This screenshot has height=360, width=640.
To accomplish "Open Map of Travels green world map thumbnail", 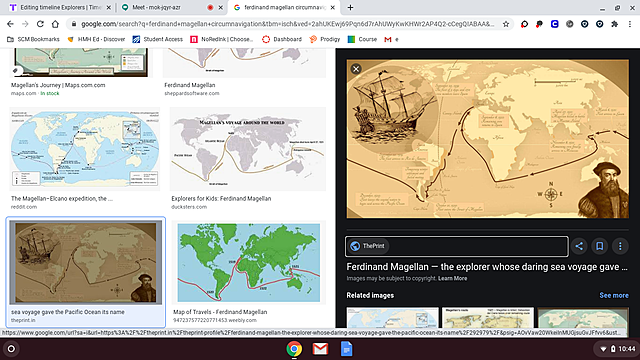I will click(249, 262).
